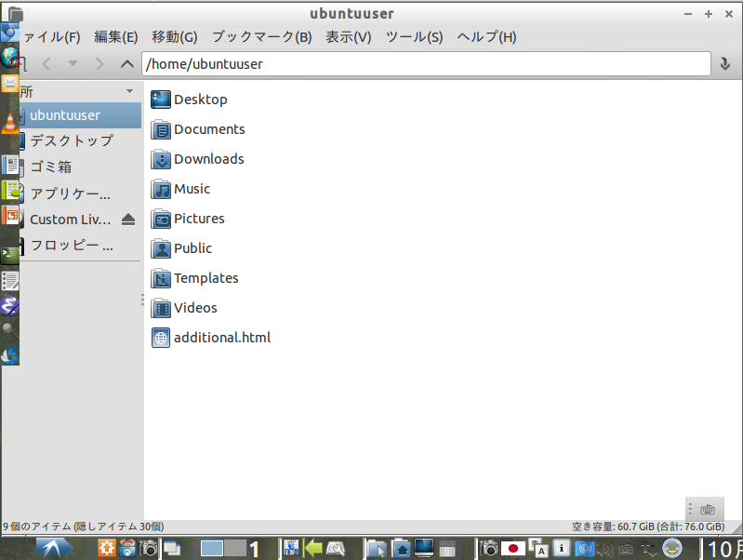Click the info 'i' tray icon

562,549
